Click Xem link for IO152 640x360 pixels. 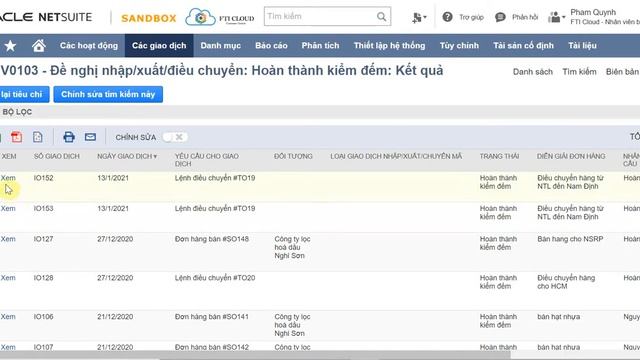[x=8, y=178]
